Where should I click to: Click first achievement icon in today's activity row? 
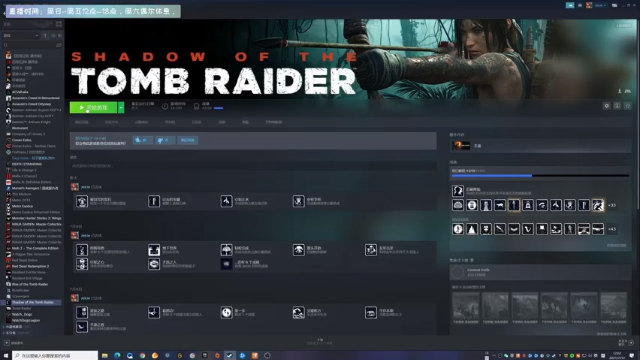click(x=82, y=201)
